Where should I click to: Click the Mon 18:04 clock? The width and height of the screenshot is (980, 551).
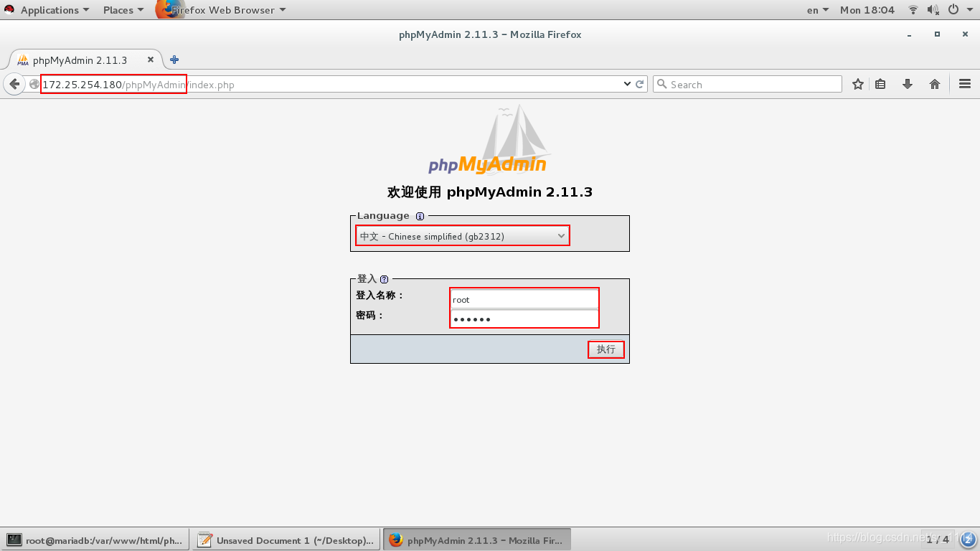pyautogui.click(x=867, y=10)
